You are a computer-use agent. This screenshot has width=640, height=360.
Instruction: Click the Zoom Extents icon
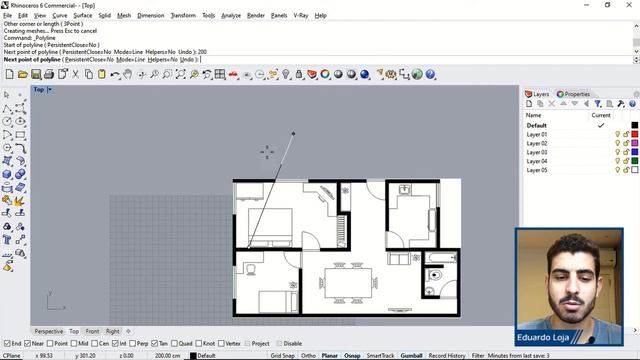point(180,74)
